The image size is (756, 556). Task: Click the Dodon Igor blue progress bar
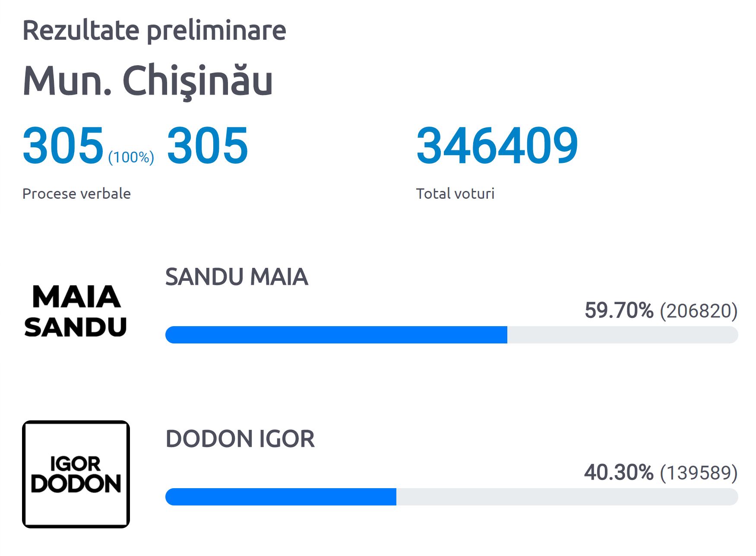281,497
